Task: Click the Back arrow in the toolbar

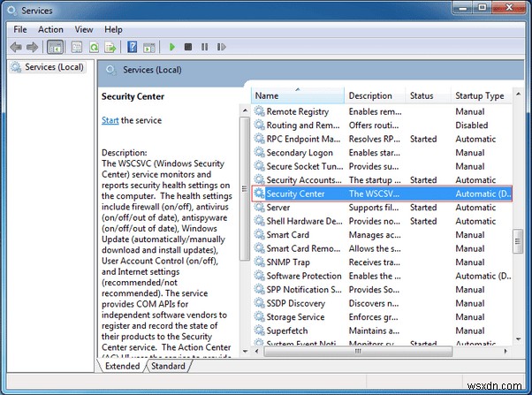Action: (15, 47)
